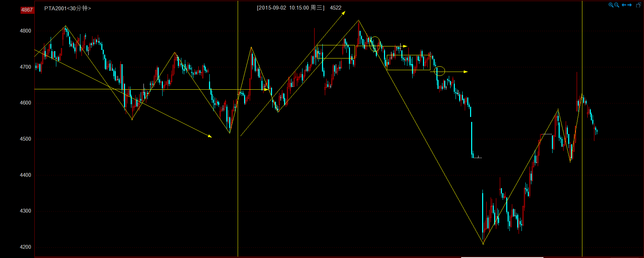
Task: Click the 4700 price axis label
Action: [x=26, y=67]
